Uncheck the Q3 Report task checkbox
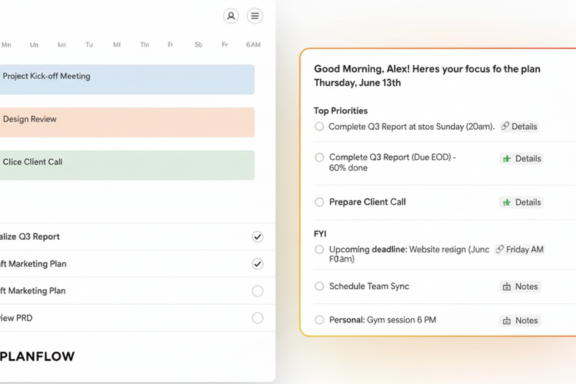 258,237
